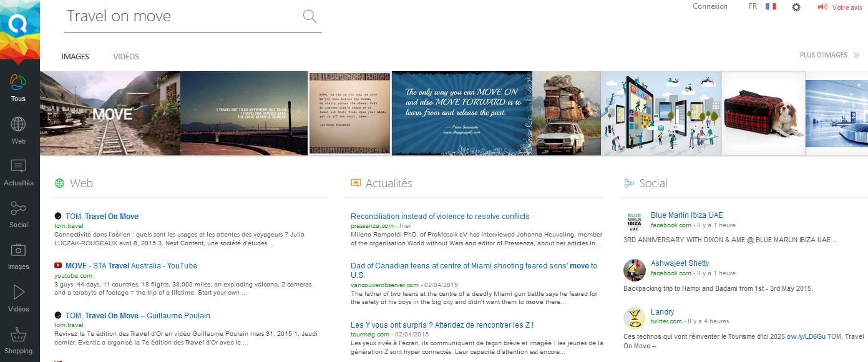This screenshot has width=868, height=362.
Task: Open the night sky travel quote image
Action: [x=244, y=113]
